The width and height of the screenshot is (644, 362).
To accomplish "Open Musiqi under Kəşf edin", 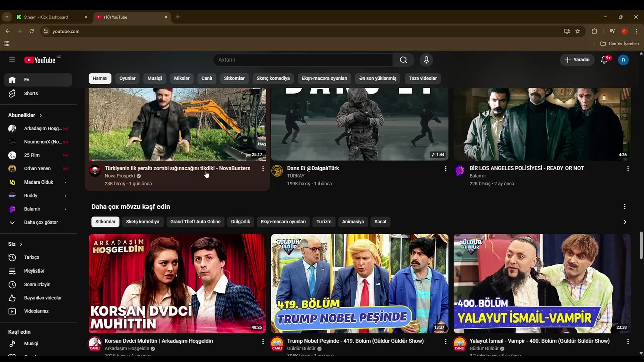I will [x=38, y=343].
